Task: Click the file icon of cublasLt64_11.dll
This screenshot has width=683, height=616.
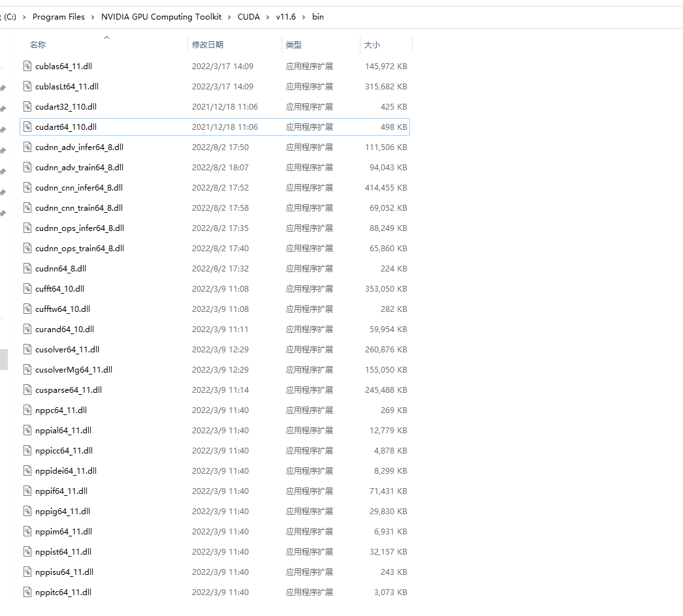Action: 27,86
